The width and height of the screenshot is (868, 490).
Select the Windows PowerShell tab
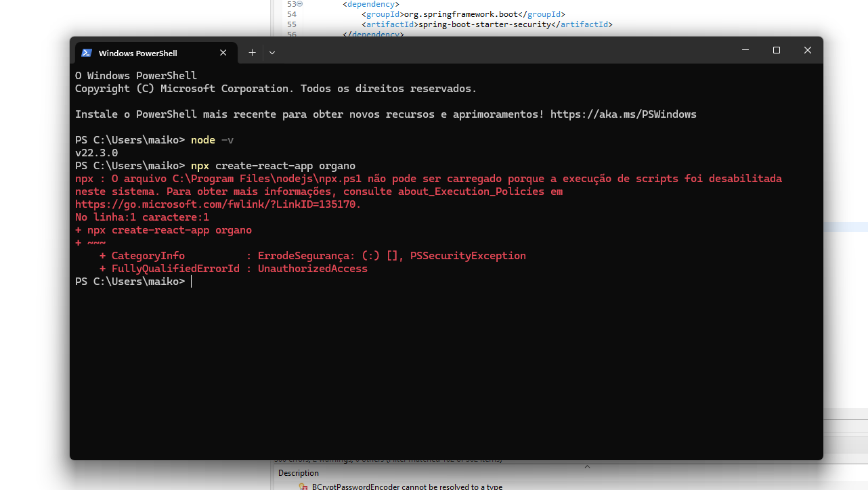point(155,53)
